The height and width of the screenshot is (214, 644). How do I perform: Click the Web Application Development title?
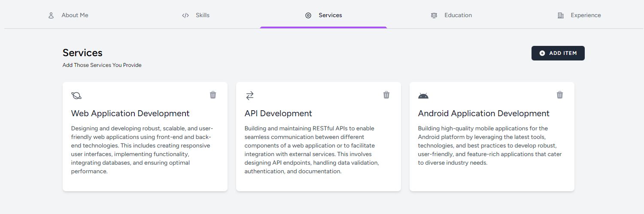click(130, 113)
